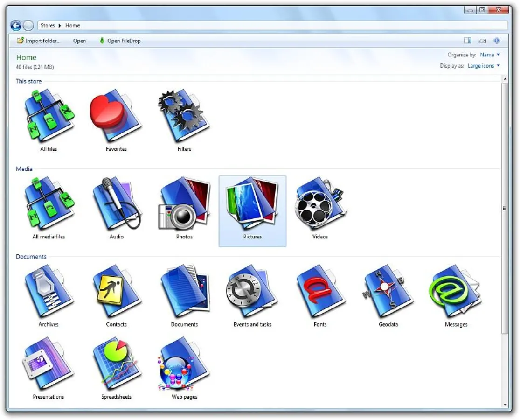Open the Geodata compass folder
Viewport: 520px width, 420px height.
click(388, 292)
